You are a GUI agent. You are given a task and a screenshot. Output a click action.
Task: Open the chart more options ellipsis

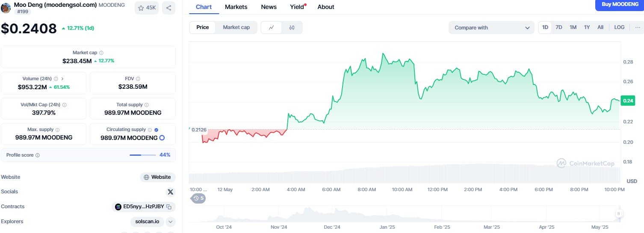[x=638, y=27]
